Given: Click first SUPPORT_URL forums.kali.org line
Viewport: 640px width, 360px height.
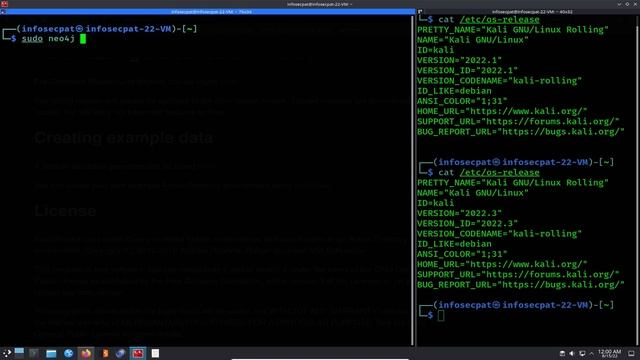Looking at the screenshot, I should (518, 121).
